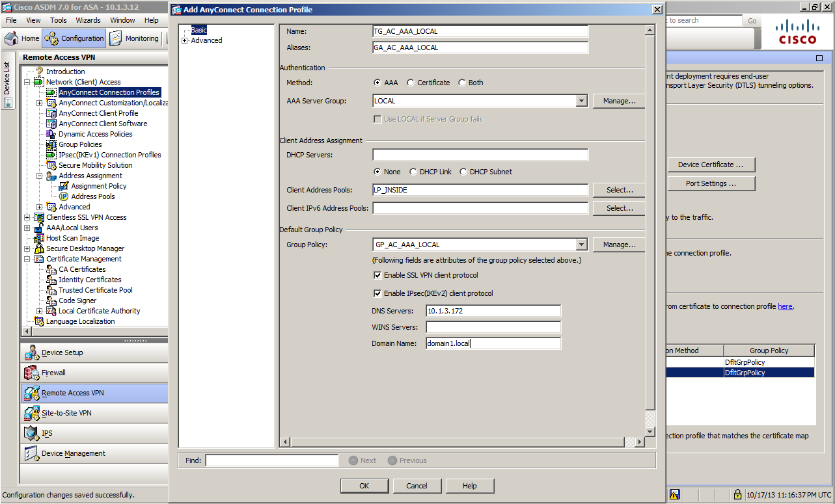Select None for DHCP option
Screen dimensions: 835x504
coord(377,172)
